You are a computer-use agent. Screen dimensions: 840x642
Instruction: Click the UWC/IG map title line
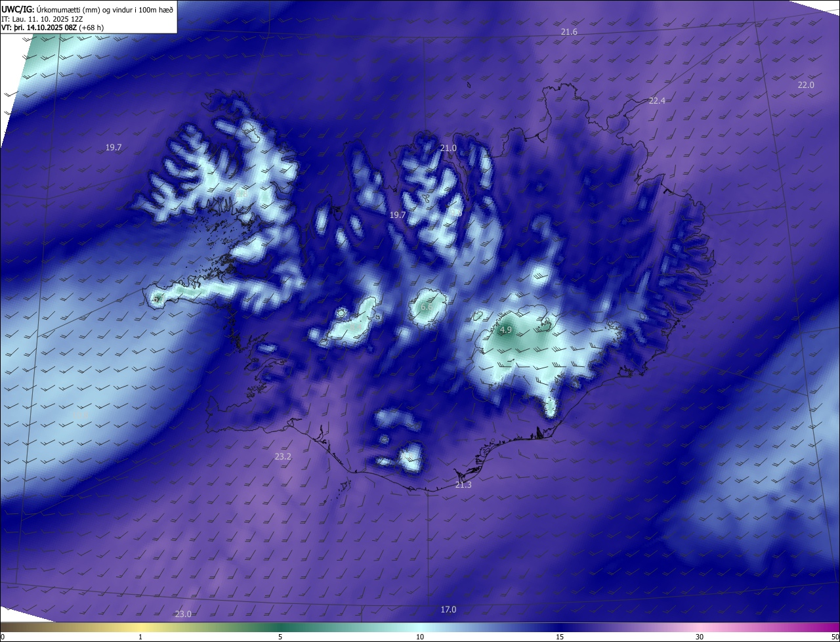(x=87, y=9)
